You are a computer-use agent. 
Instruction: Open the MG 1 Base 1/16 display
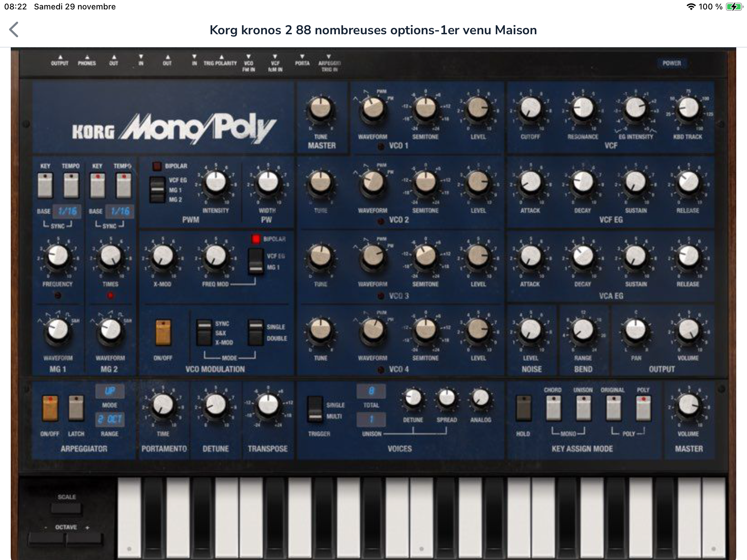(67, 212)
